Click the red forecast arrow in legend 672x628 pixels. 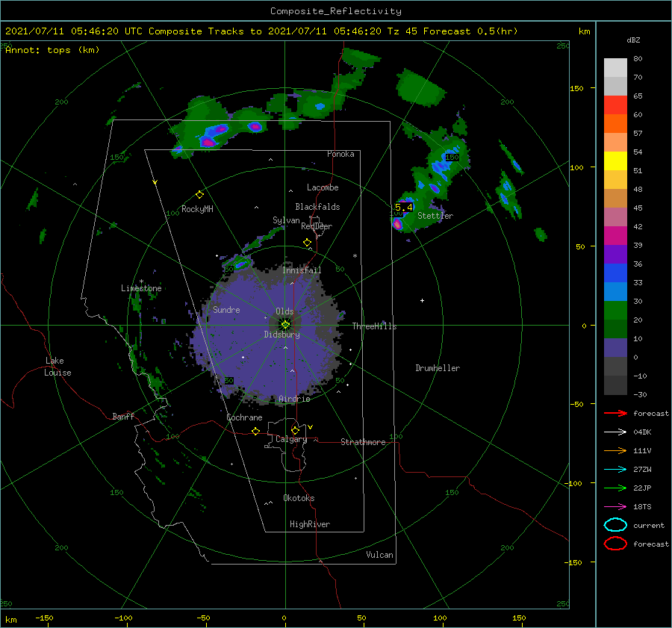click(x=615, y=413)
